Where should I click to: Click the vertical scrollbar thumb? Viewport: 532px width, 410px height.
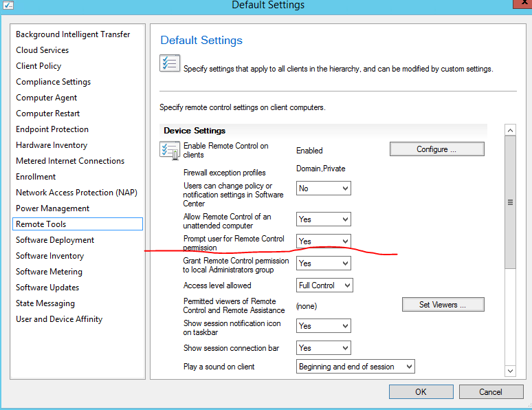[510, 202]
